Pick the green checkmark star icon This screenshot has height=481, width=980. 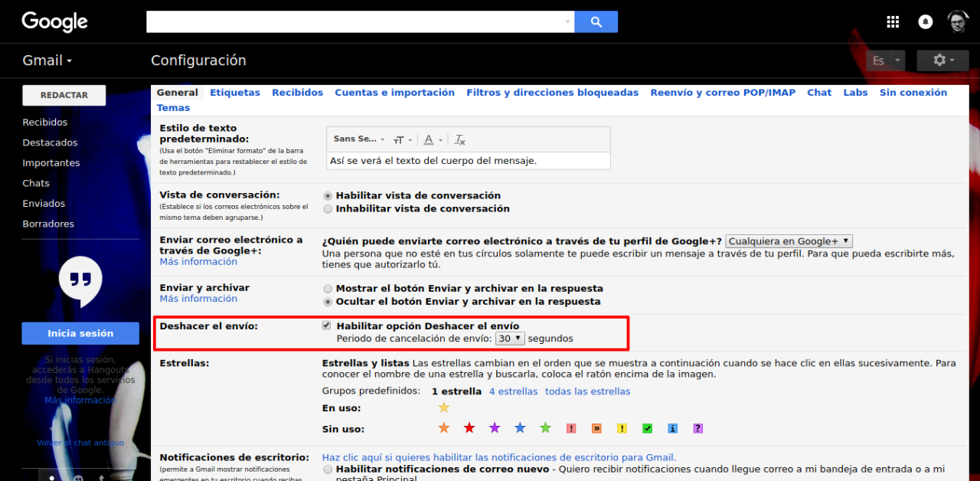[647, 428]
